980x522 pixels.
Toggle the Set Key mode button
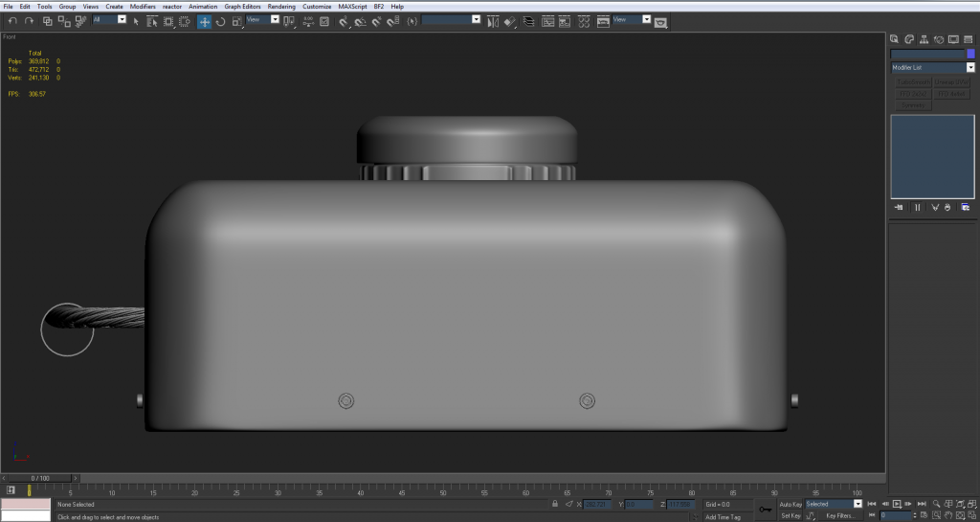pyautogui.click(x=791, y=515)
